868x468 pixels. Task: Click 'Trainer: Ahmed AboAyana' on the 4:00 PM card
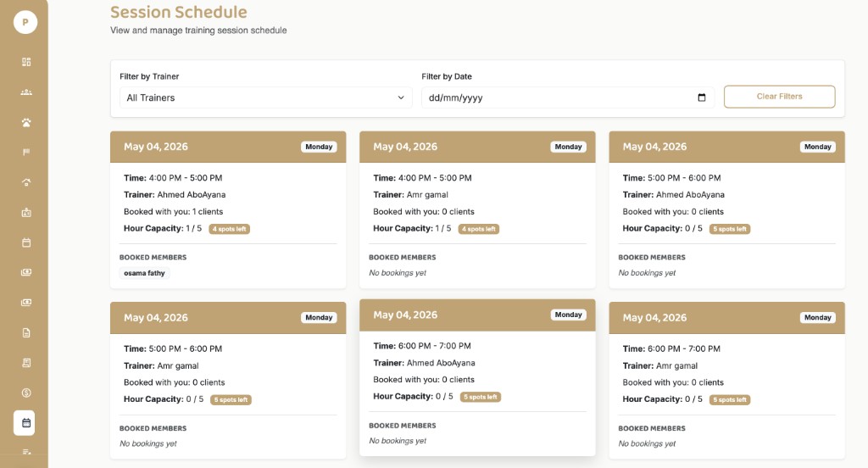click(x=175, y=194)
